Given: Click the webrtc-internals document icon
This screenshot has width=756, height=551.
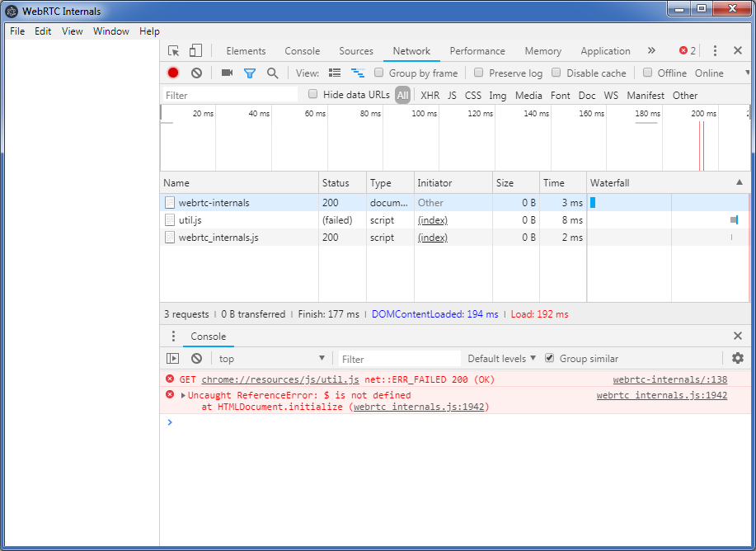Looking at the screenshot, I should coord(169,203).
